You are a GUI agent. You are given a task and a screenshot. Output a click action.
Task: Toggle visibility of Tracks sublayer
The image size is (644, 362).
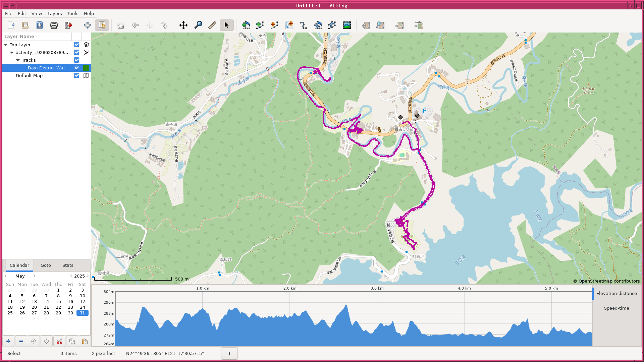[x=76, y=60]
